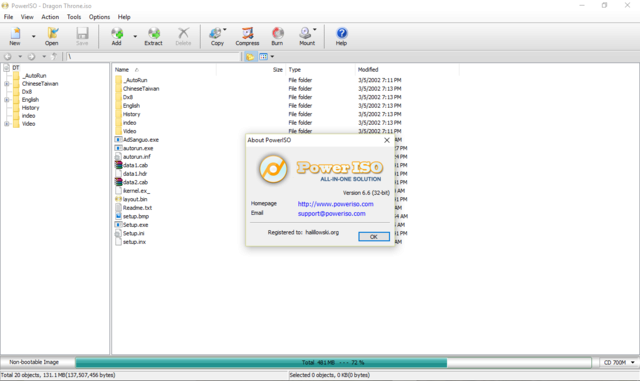Select Setup.ini file icon
640x381 pixels.
pyautogui.click(x=118, y=234)
